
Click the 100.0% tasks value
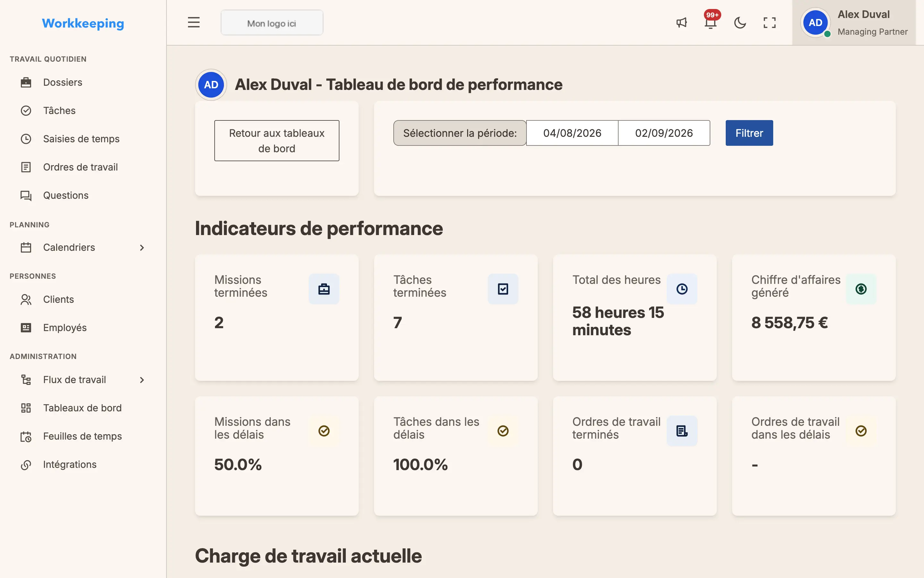pos(420,464)
